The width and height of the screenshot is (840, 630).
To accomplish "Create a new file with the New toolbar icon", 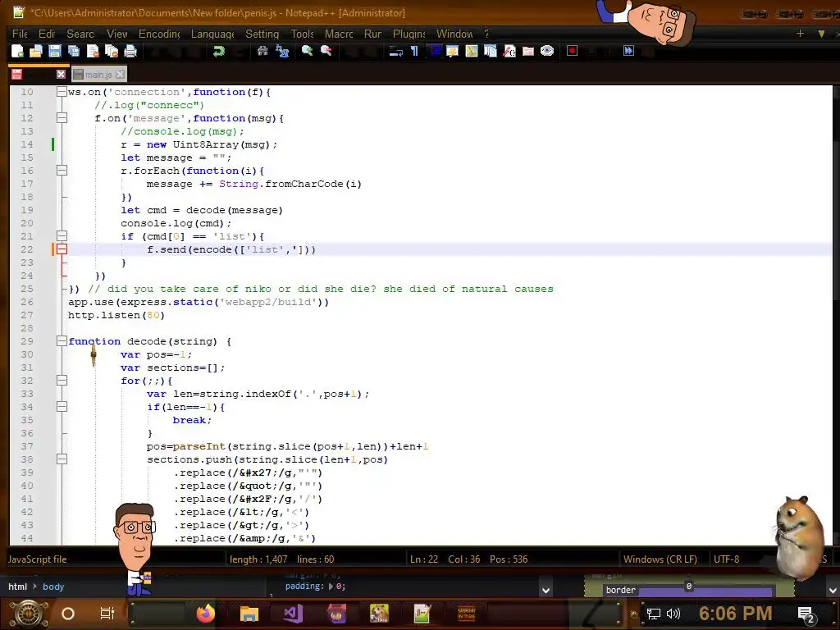I will click(x=17, y=51).
